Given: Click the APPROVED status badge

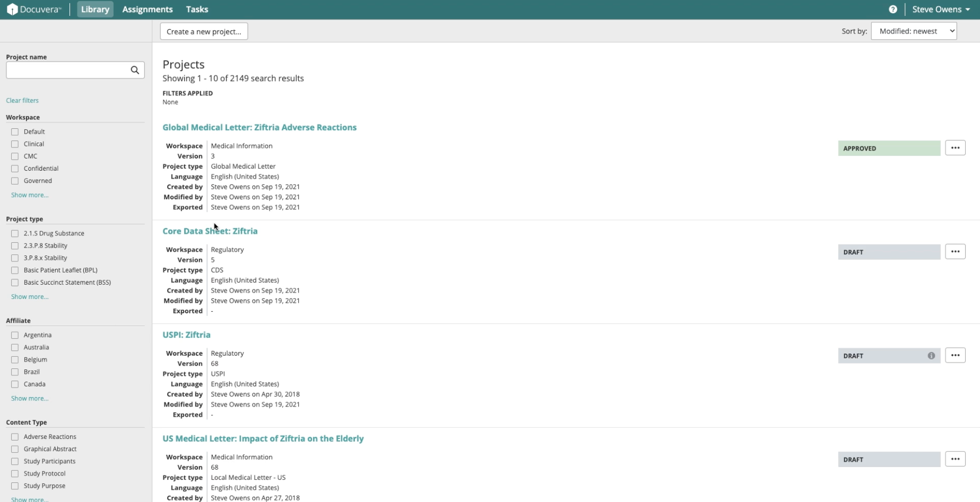Looking at the screenshot, I should click(x=889, y=148).
